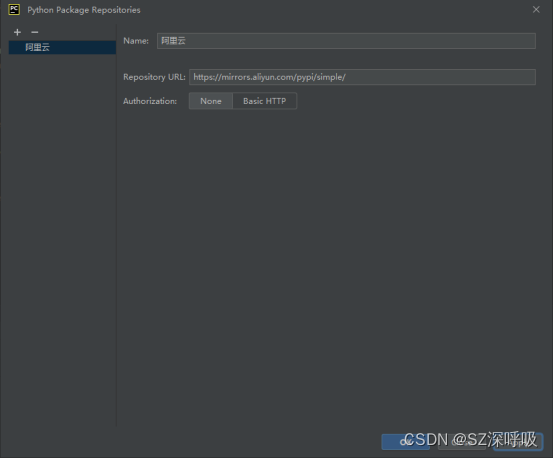Screen dimensions: 554x458
Task: Close the Python Package Repositories dialog
Action: click(x=536, y=10)
